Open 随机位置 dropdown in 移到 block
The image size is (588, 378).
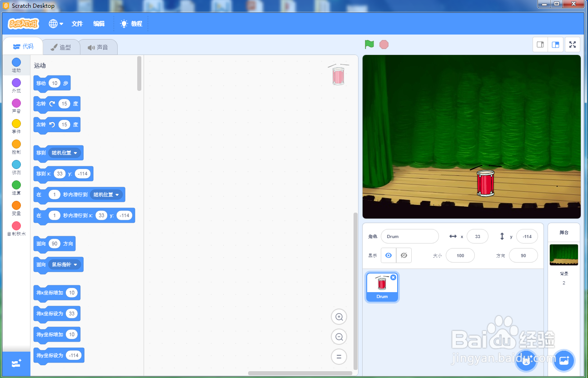65,153
